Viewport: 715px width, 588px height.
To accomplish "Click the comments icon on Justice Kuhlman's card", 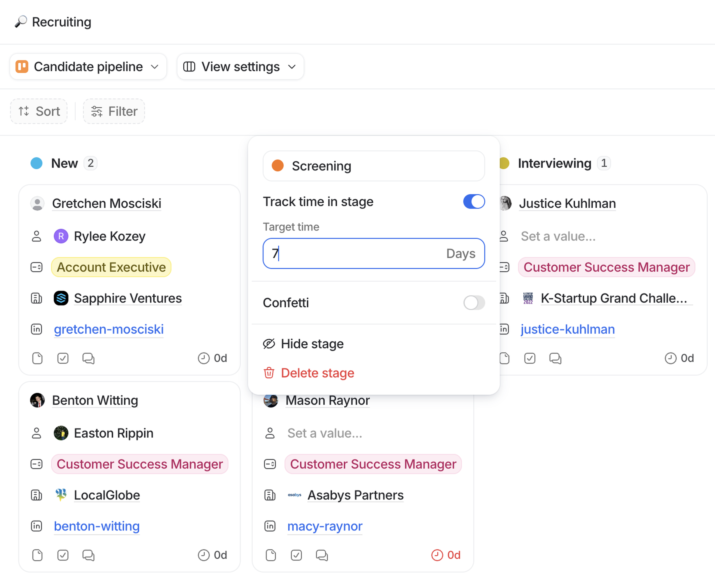I will tap(555, 358).
